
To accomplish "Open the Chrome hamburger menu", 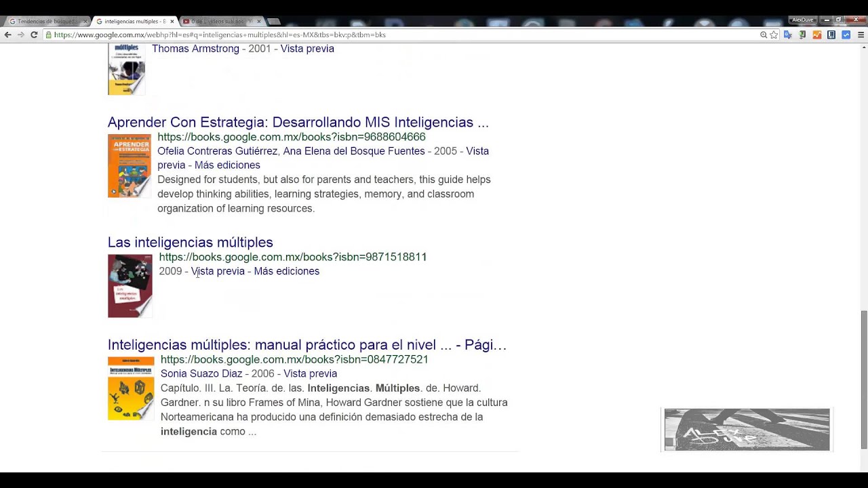I will 861,35.
